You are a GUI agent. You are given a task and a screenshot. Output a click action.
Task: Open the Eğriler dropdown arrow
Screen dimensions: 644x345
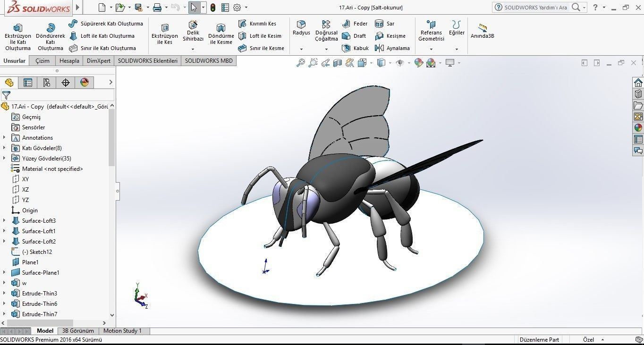coord(457,49)
